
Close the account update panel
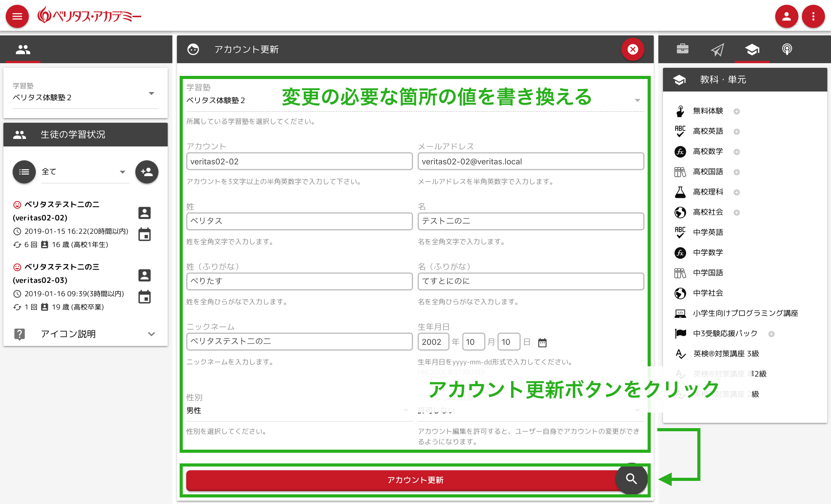(x=633, y=49)
